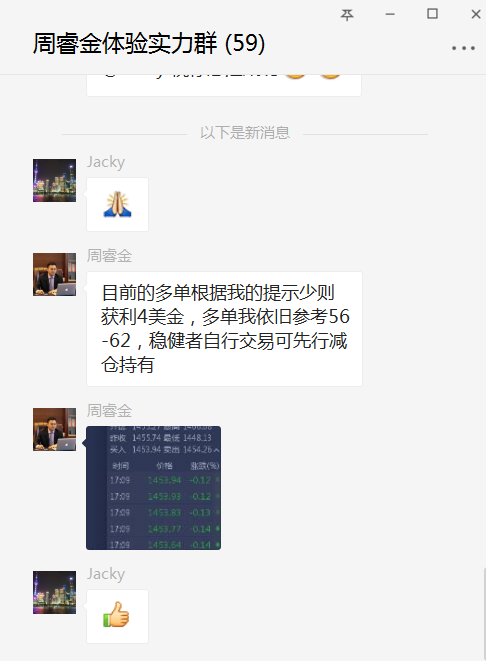Click 周睿金 sender name above the text message
This screenshot has height=661, width=486.
click(110, 256)
